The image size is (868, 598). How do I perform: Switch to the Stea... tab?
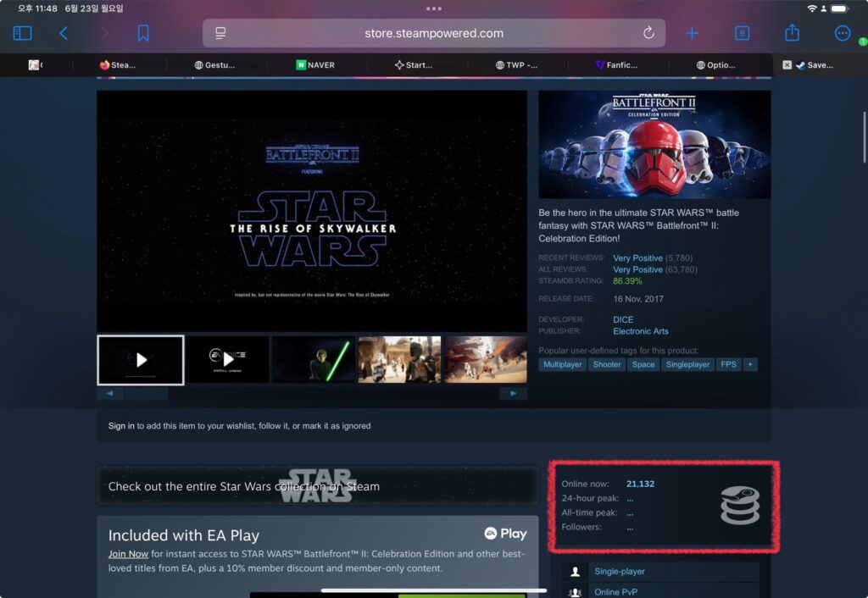click(118, 64)
